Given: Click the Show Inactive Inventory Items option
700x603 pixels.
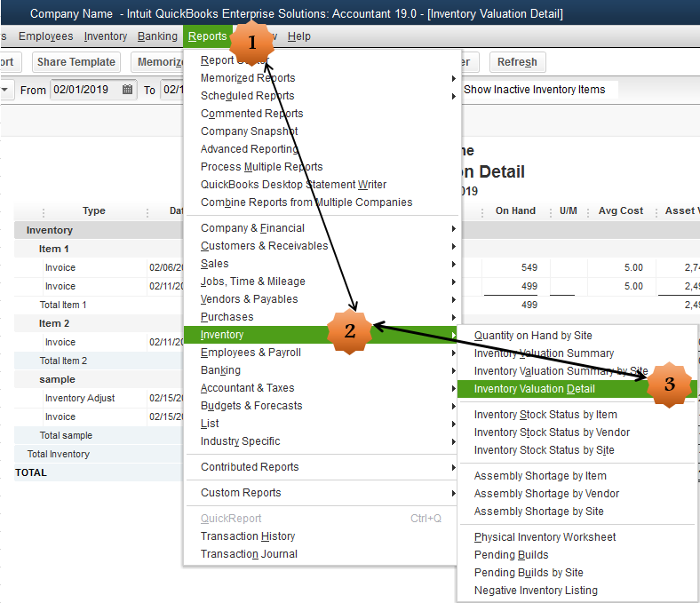Looking at the screenshot, I should point(535,90).
